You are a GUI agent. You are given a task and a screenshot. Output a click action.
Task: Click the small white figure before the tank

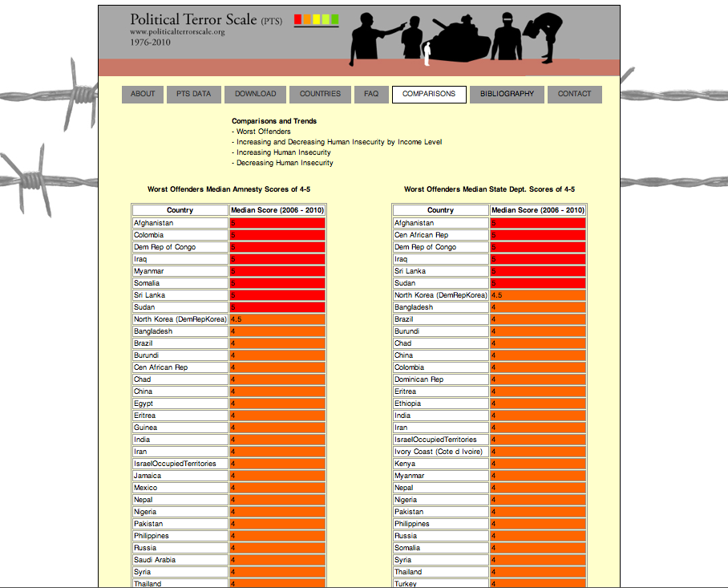pyautogui.click(x=427, y=54)
